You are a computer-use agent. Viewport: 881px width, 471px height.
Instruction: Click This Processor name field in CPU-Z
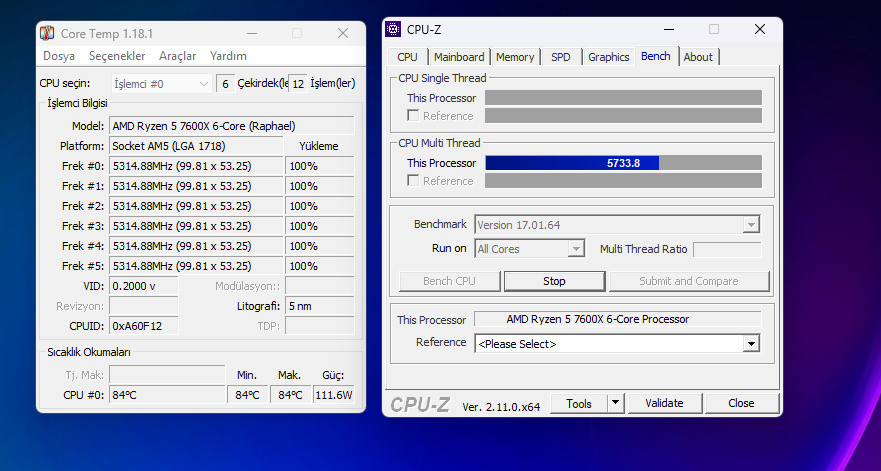pos(617,319)
